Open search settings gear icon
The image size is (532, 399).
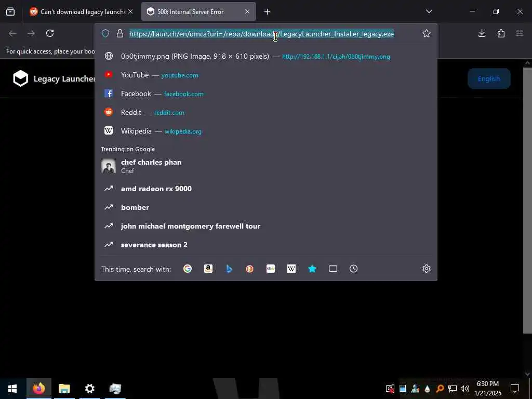[x=427, y=269]
